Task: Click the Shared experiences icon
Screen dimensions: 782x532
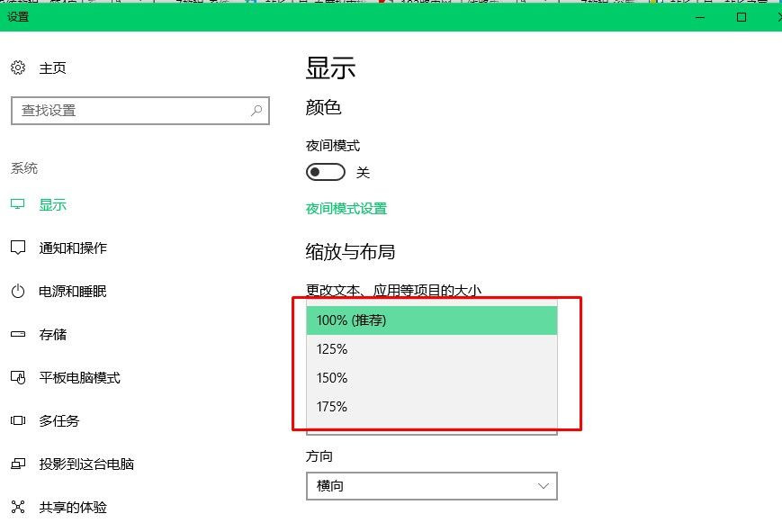Action: 18,508
